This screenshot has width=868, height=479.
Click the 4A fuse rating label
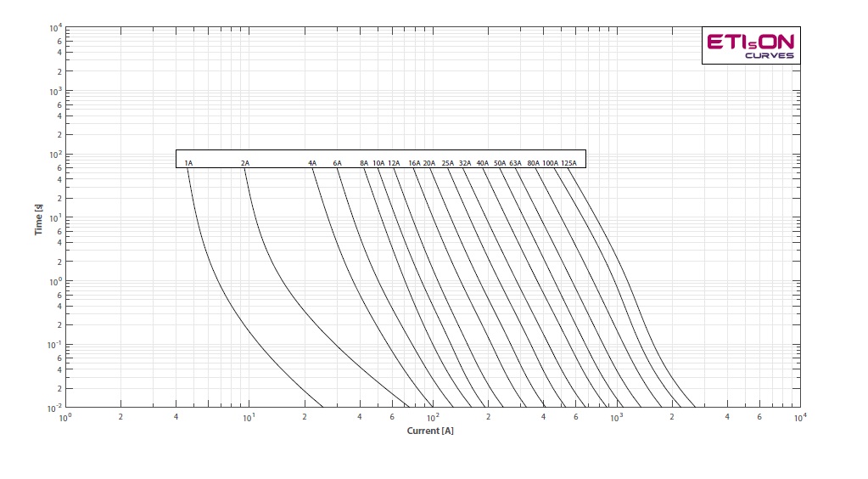click(x=312, y=163)
